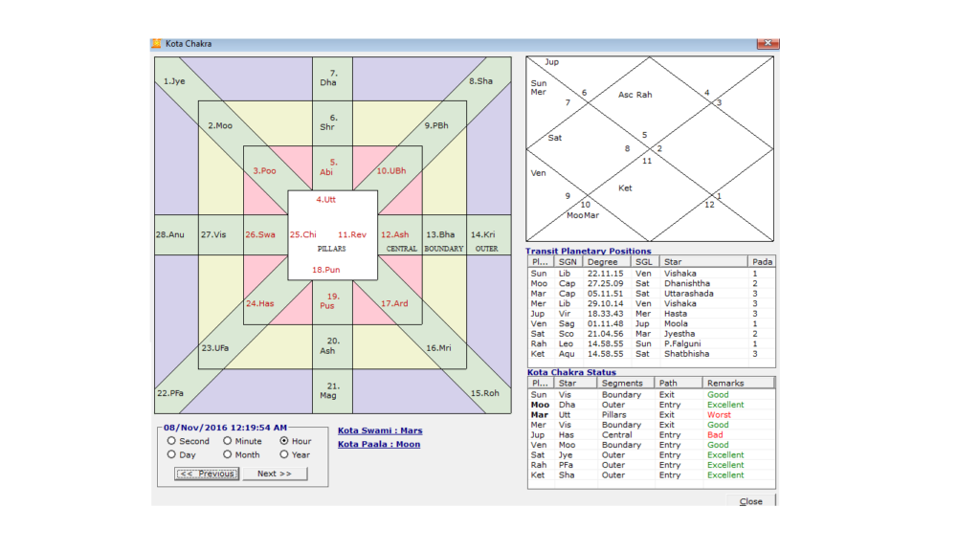This screenshot has width=980, height=551.
Task: Select the Hour radio button
Action: click(x=284, y=441)
